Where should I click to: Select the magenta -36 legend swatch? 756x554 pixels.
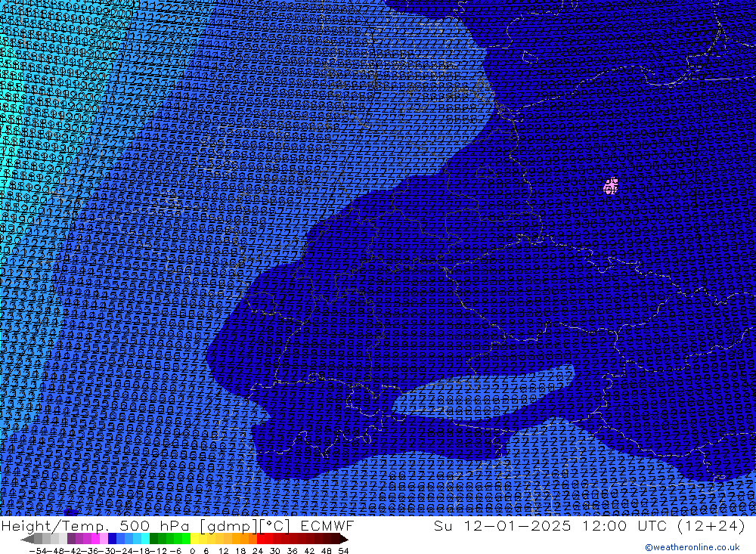(96, 538)
